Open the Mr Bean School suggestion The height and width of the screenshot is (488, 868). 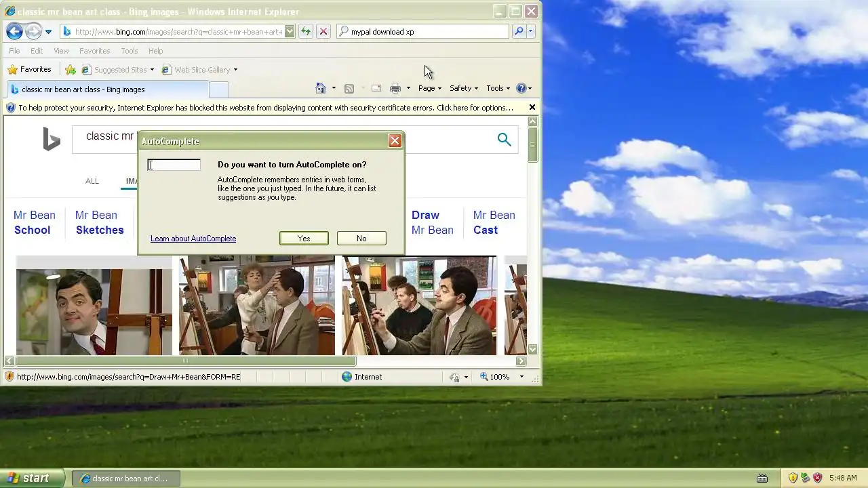click(34, 222)
